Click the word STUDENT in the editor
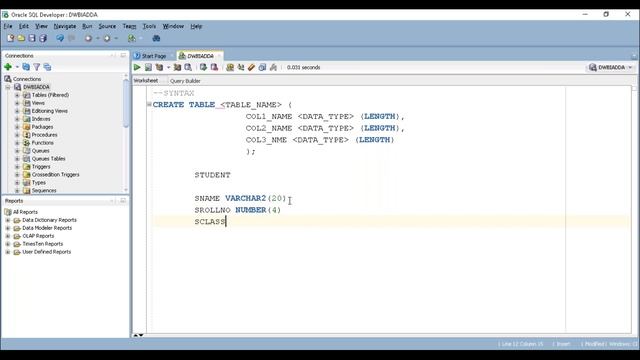 (x=212, y=175)
